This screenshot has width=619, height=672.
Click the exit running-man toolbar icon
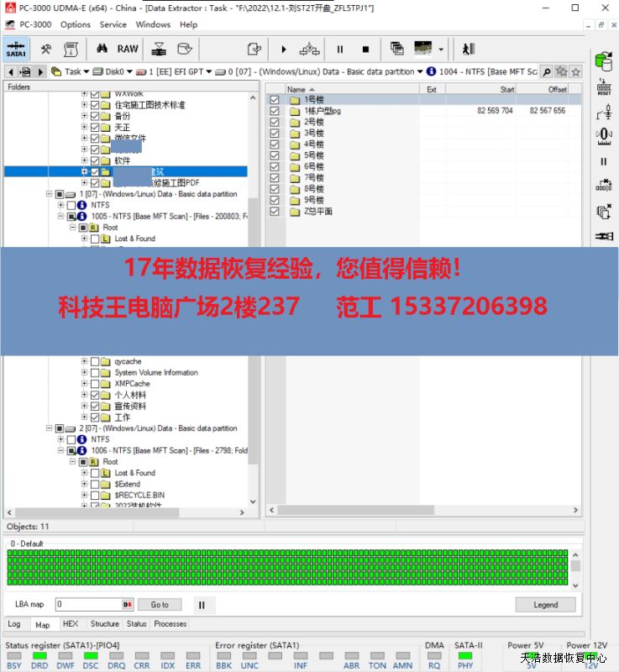pyautogui.click(x=469, y=49)
